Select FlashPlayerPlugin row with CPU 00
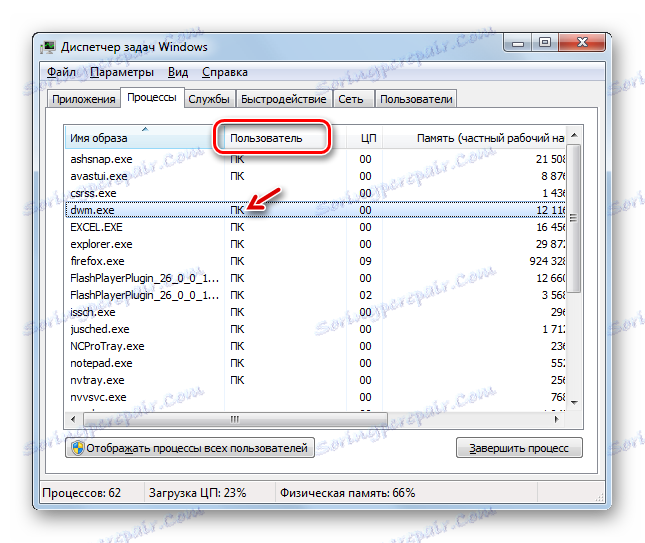This screenshot has width=645, height=543. (315, 278)
